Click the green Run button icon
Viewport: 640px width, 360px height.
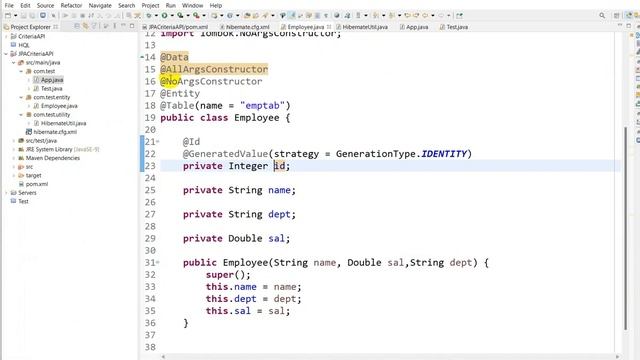tap(164, 16)
